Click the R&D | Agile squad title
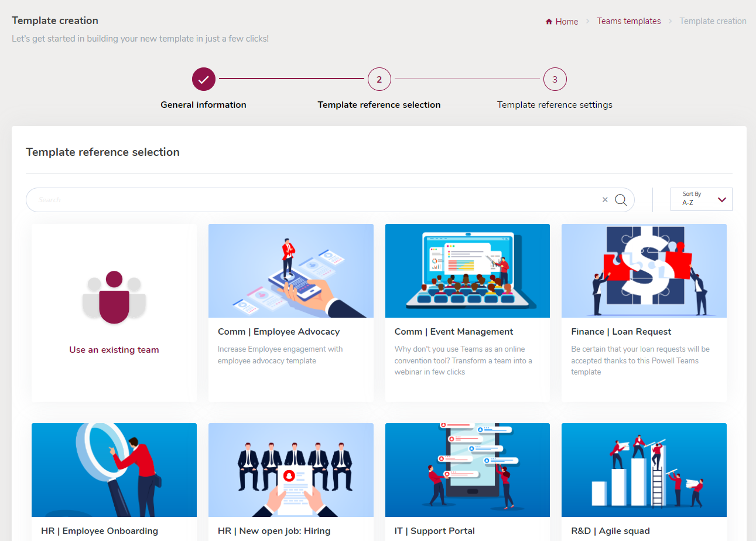The image size is (756, 541). click(610, 531)
